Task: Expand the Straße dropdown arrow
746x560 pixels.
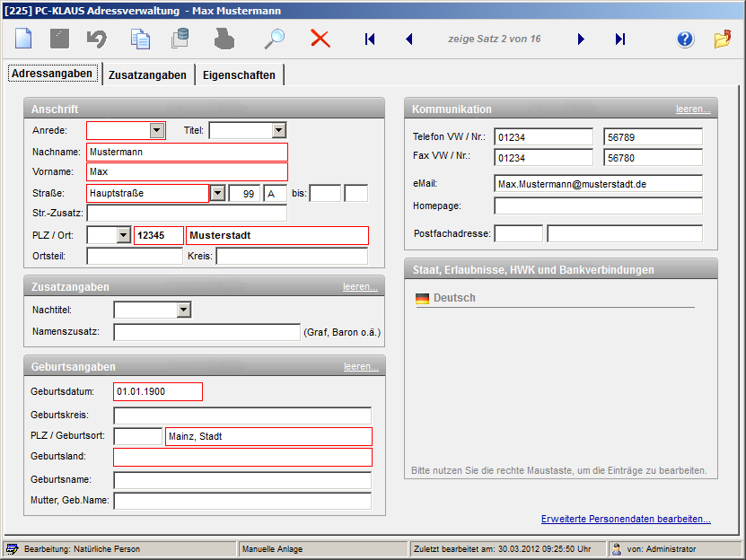Action: tap(217, 193)
